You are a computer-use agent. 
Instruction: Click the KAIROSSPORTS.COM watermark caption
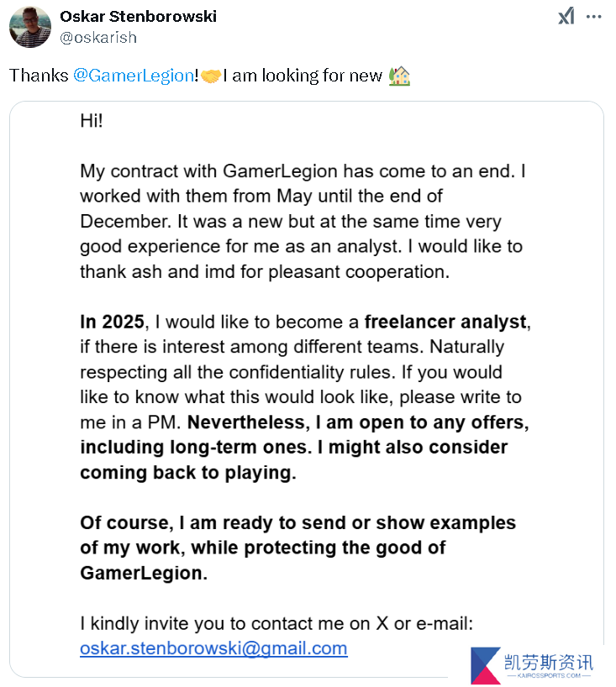(549, 676)
